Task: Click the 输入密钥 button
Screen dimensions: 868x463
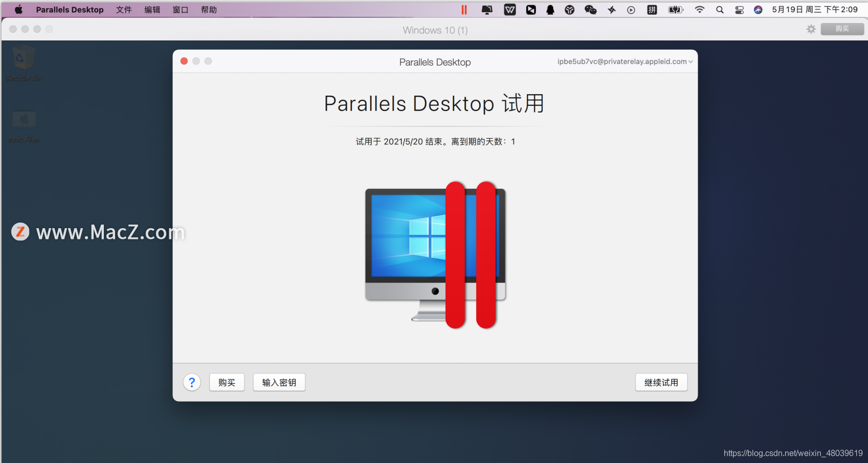Action: tap(279, 382)
